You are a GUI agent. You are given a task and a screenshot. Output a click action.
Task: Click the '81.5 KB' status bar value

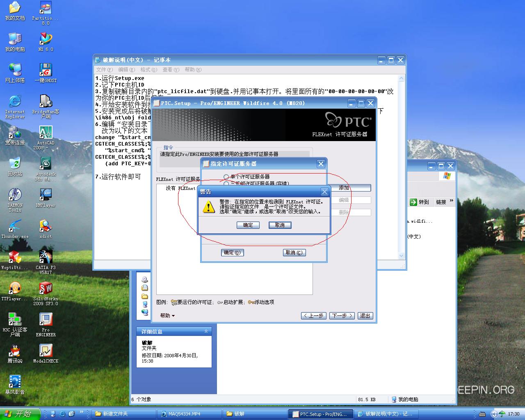pos(367,399)
